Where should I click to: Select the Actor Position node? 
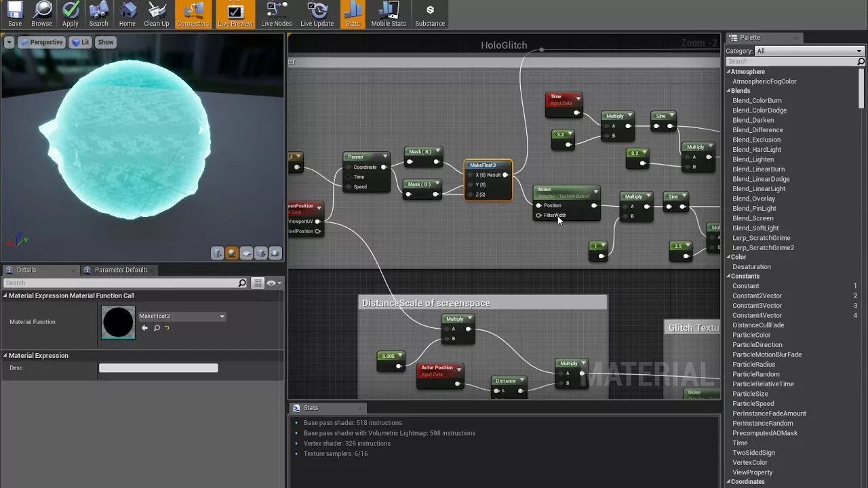[x=440, y=376]
